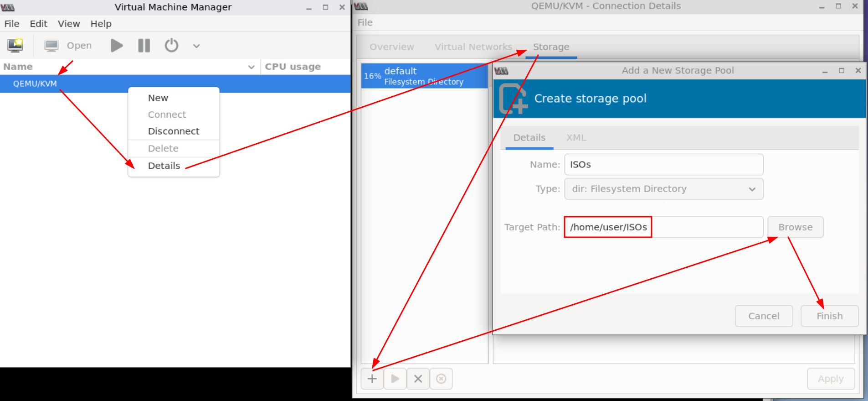868x401 pixels.
Task: Switch to the Storage tab
Action: (x=551, y=47)
